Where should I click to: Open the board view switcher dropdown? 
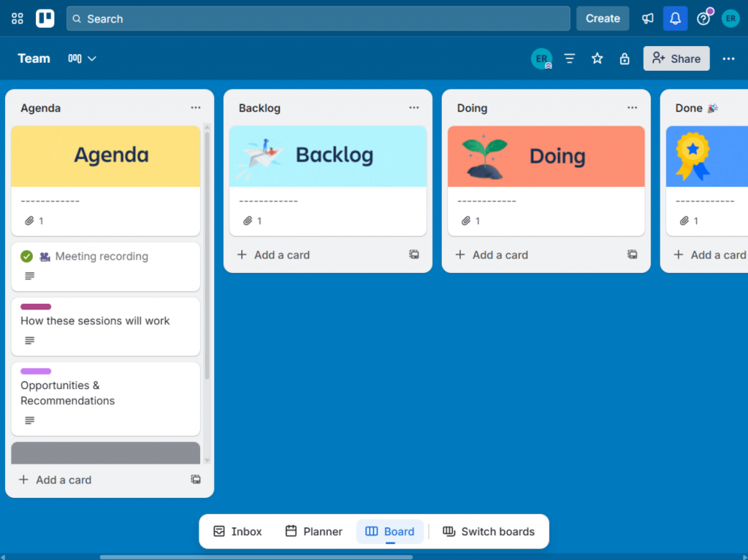pyautogui.click(x=82, y=58)
